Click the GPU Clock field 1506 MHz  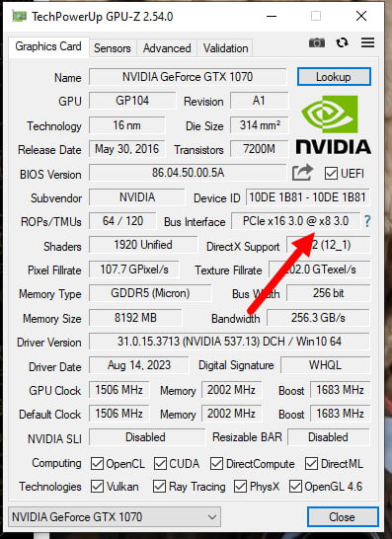click(118, 390)
